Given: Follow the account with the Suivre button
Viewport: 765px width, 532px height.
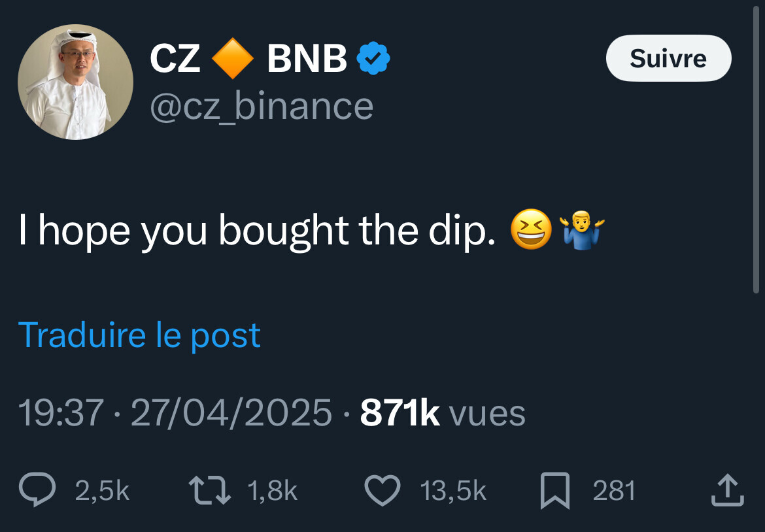Looking at the screenshot, I should (x=668, y=59).
